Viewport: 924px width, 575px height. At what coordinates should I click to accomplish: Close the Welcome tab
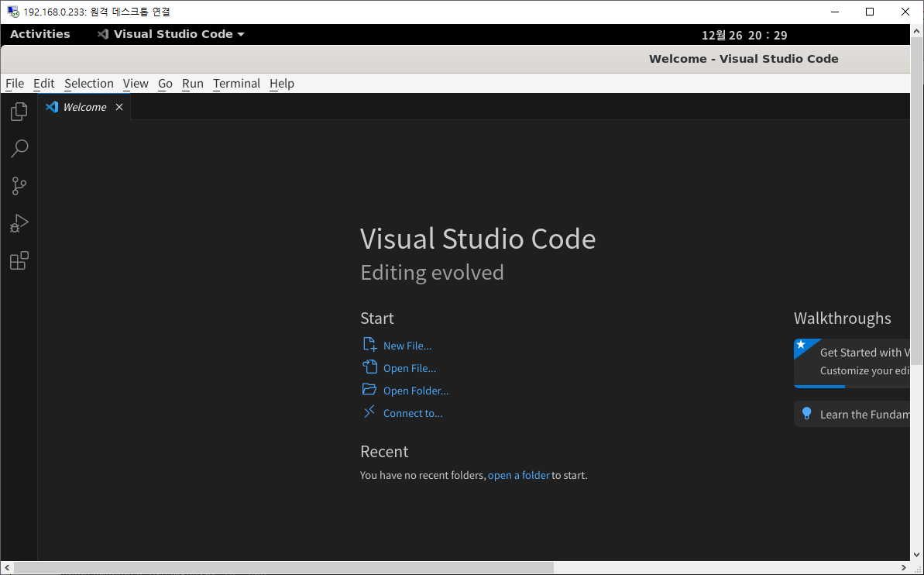tap(119, 107)
